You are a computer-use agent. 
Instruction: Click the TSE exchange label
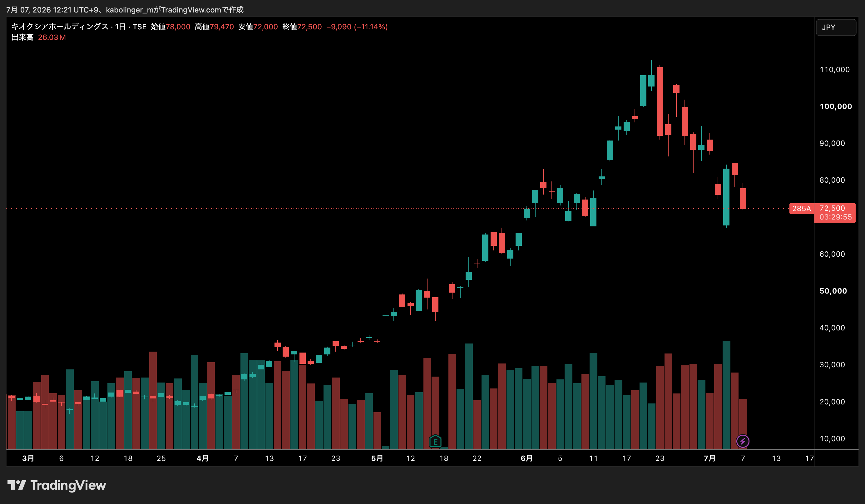pos(139,27)
